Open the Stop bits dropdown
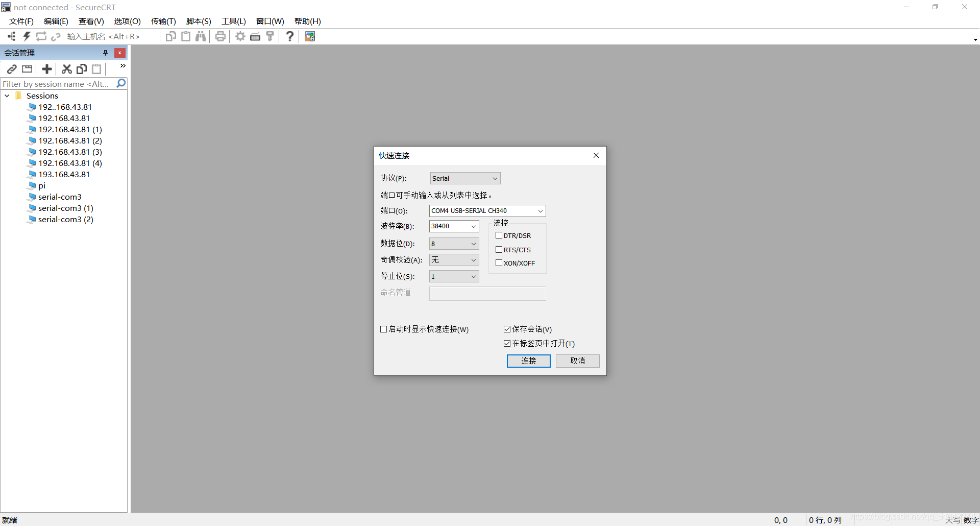The width and height of the screenshot is (980, 526). click(454, 276)
